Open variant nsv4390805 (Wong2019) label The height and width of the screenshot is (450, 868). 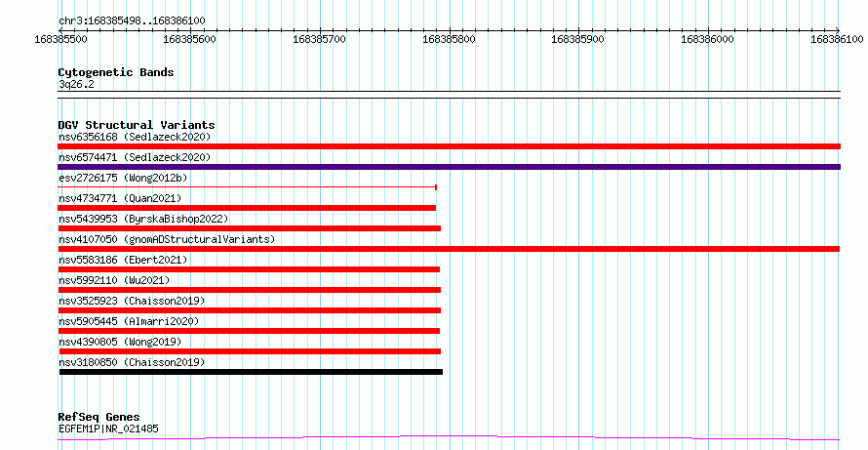(120, 342)
